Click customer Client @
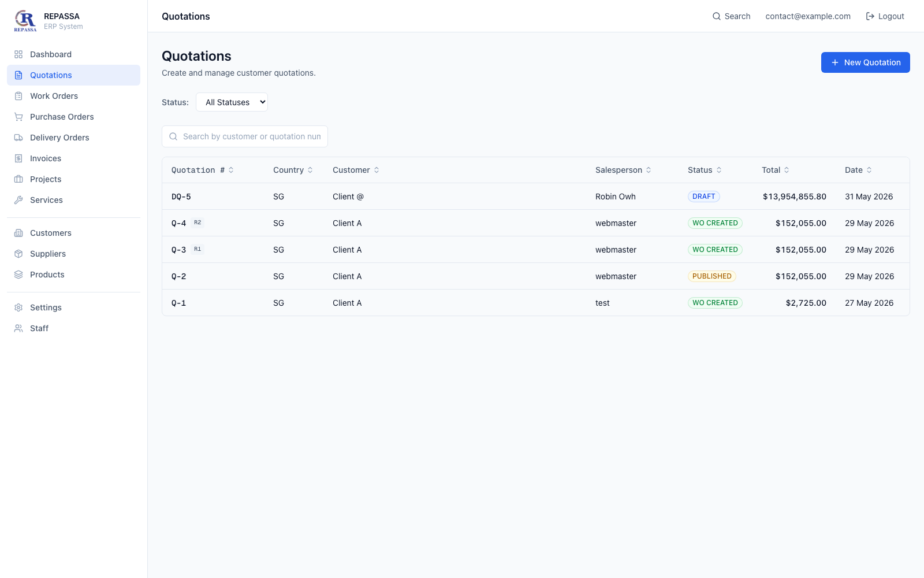 [x=348, y=197]
